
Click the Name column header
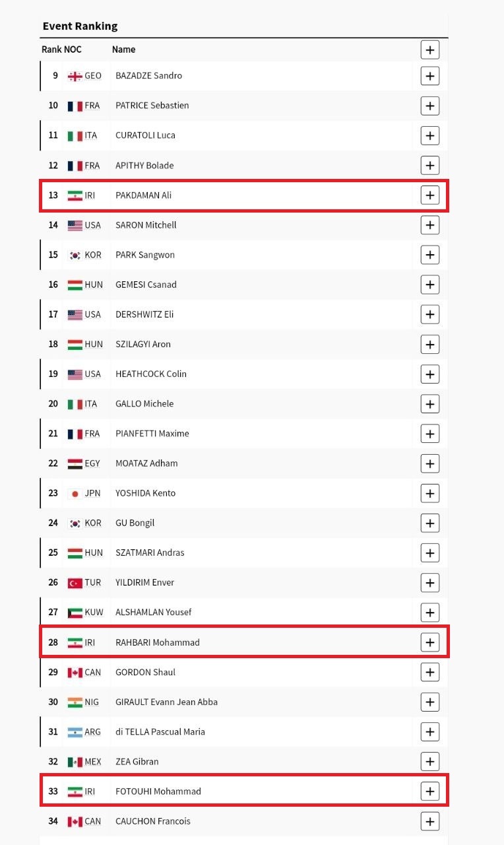pos(123,50)
